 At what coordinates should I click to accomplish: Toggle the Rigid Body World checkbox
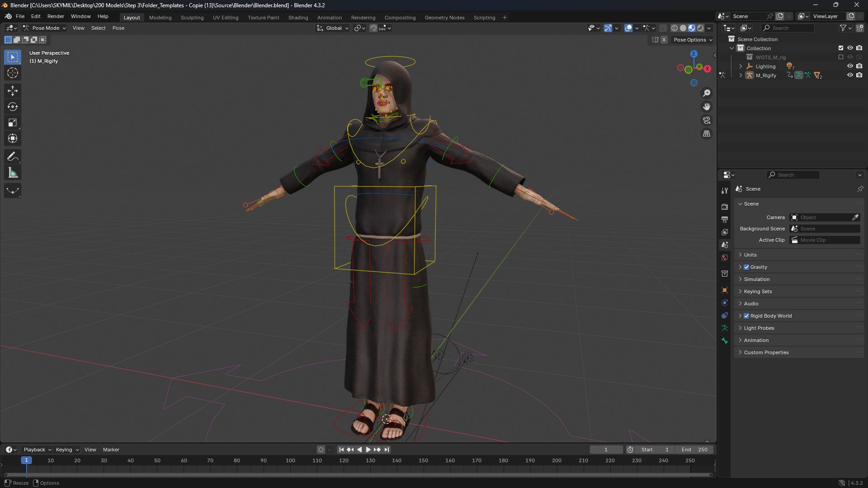(746, 316)
